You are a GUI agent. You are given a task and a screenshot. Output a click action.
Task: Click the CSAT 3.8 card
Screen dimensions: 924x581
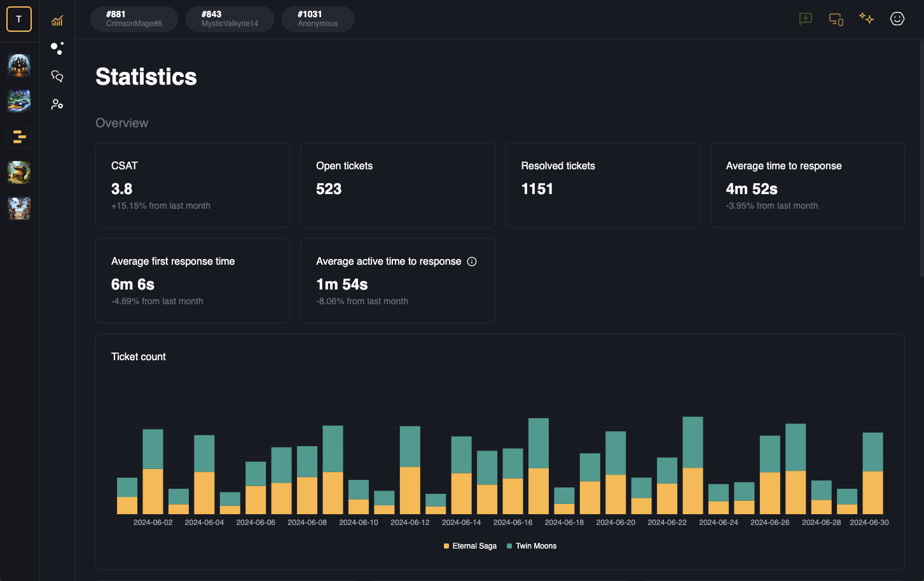193,185
